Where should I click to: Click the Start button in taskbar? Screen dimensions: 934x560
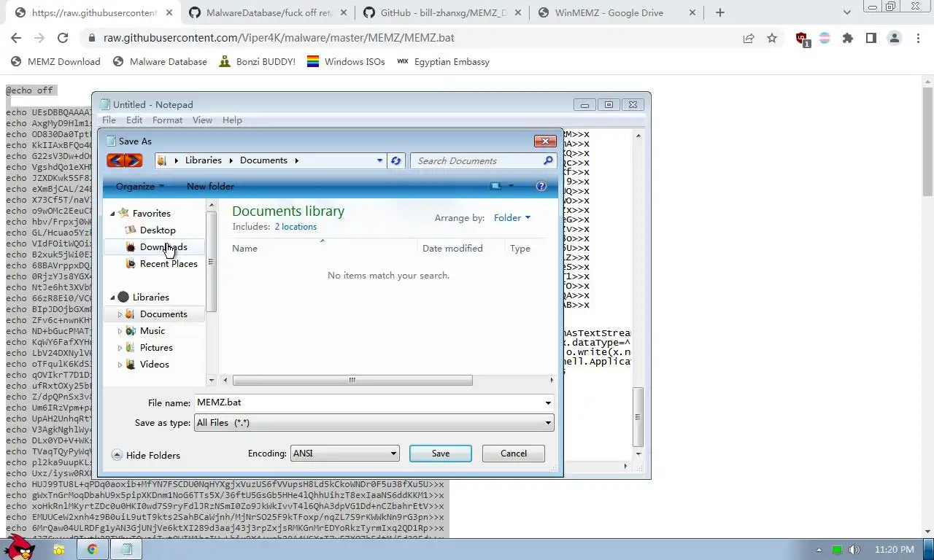[x=19, y=547]
